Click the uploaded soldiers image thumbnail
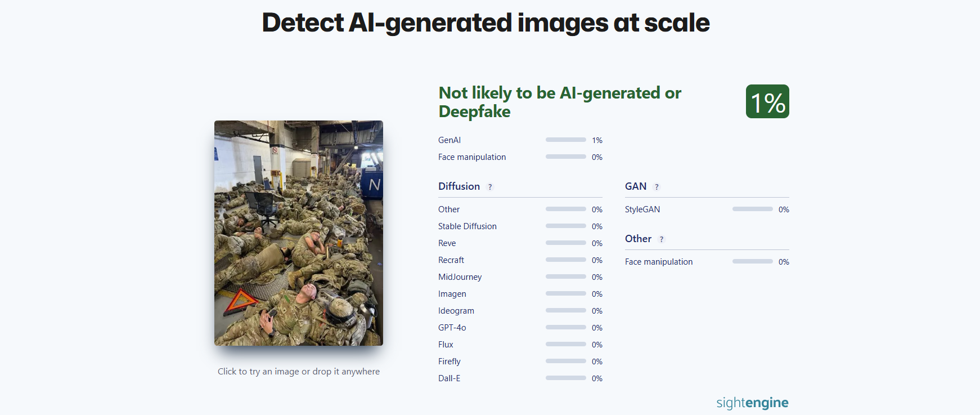This screenshot has width=980, height=415. pos(299,233)
